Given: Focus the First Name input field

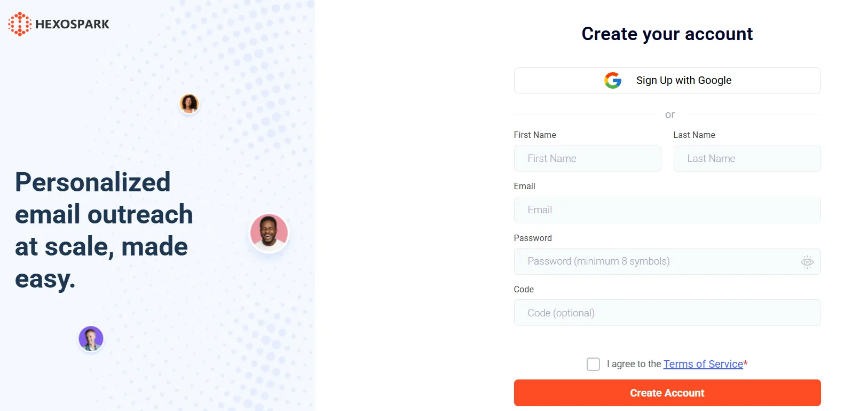Looking at the screenshot, I should tap(587, 159).
